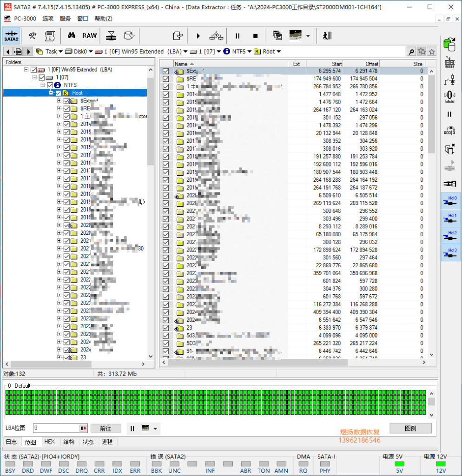462x476 pixels.
Task: Open the 窗口 menu
Action: pyautogui.click(x=83, y=19)
